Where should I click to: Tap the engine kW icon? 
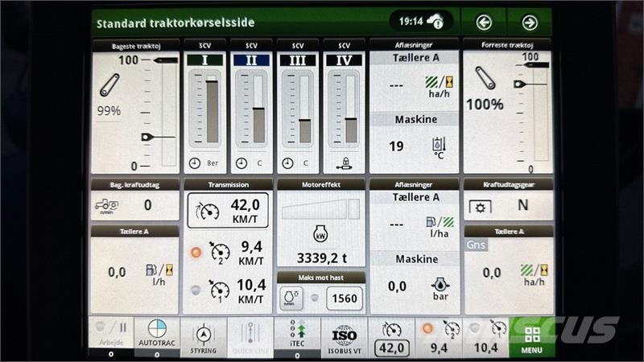tap(320, 234)
